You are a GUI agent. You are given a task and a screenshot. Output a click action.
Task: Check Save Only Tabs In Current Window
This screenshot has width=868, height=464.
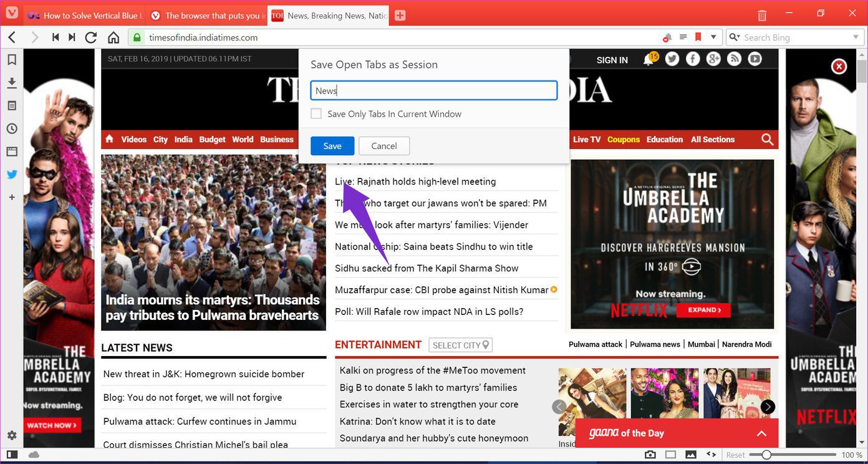click(316, 114)
